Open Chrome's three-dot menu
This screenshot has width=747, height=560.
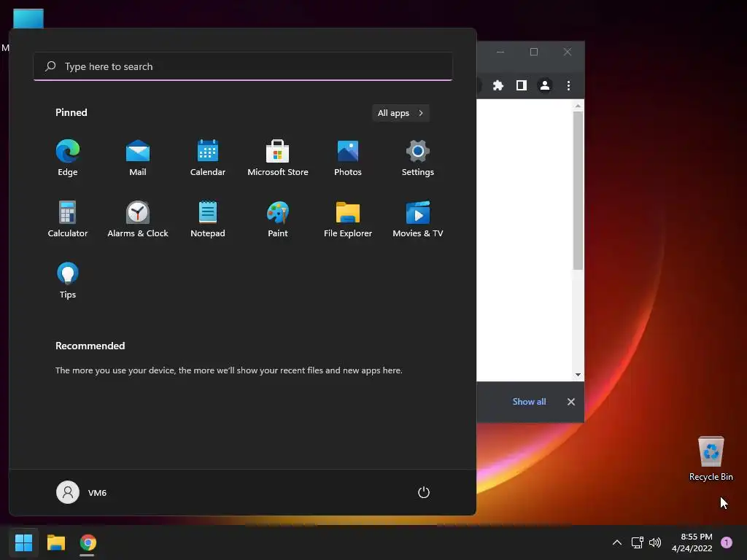pos(568,85)
